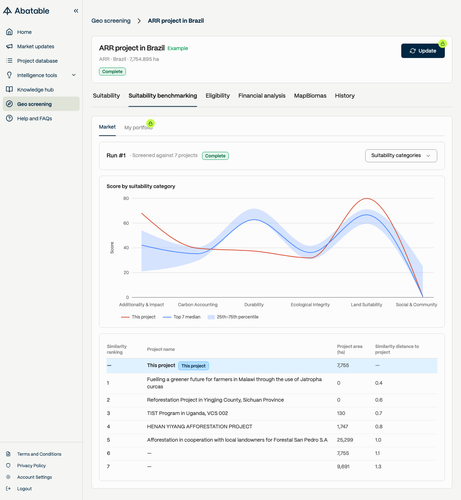Toggle 25th-75th percentile legend entry

(233, 317)
